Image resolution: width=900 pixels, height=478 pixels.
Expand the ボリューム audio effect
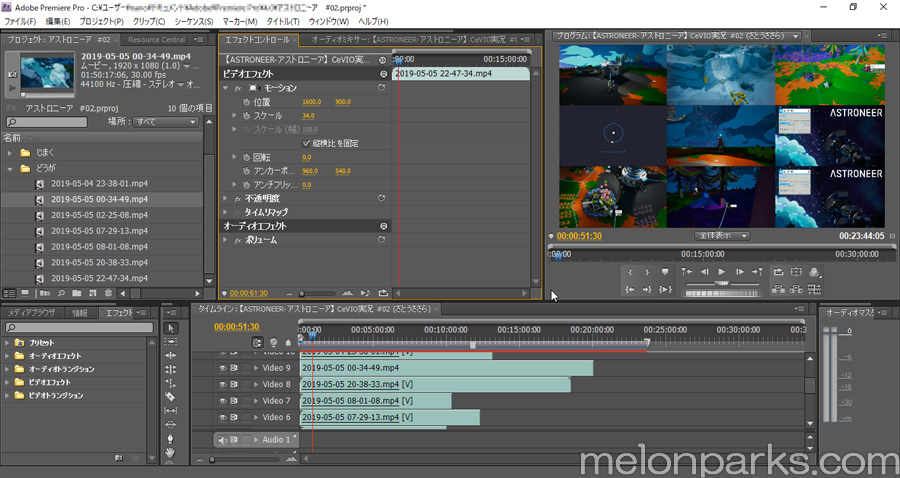point(226,240)
